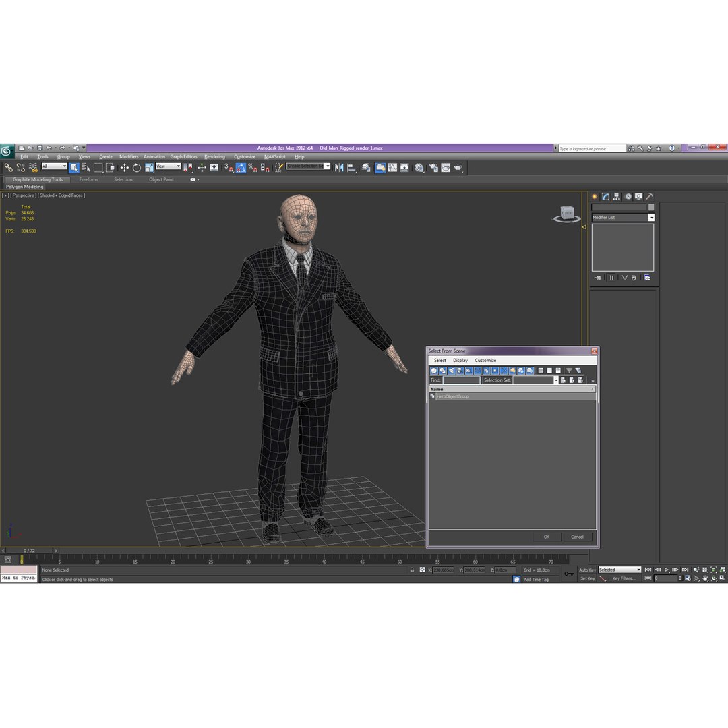The image size is (728, 728).
Task: Click the Use Pivot Point Center icon
Action: pyautogui.click(x=188, y=168)
